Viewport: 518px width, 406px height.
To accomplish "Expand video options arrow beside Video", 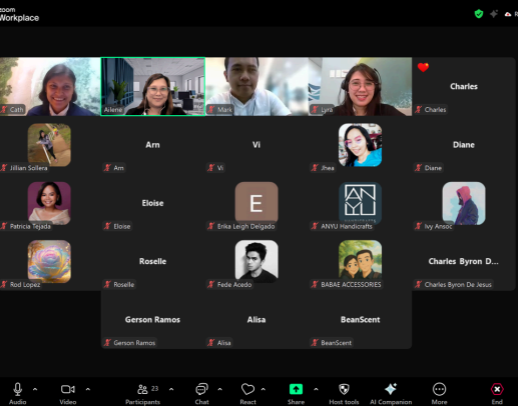I will (x=88, y=389).
